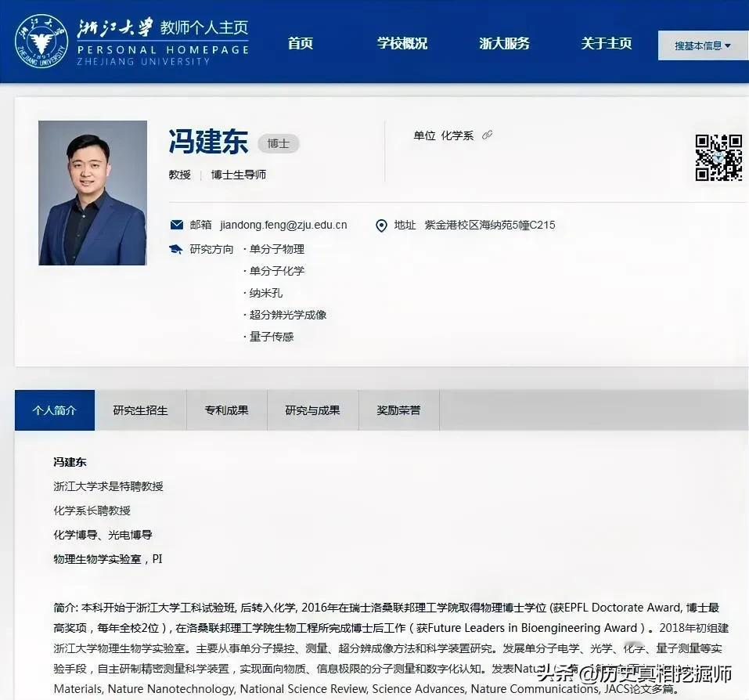Open the 关于主页 navigation item

607,44
